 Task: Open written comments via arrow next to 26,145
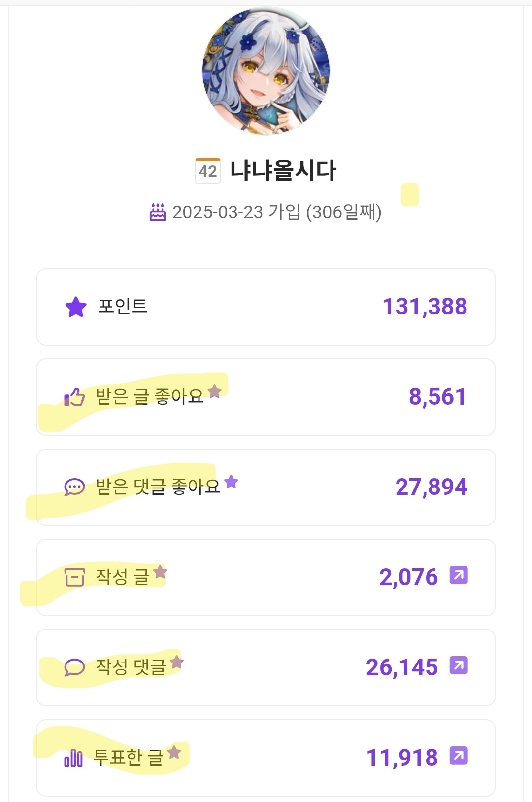point(459,665)
